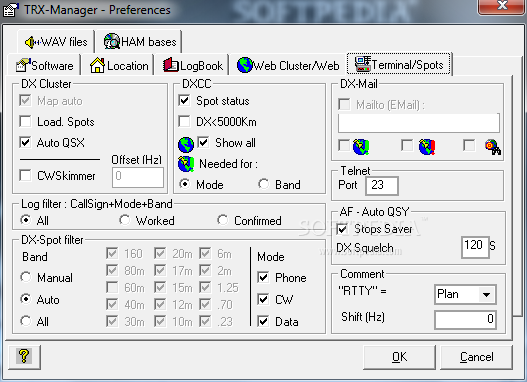527x382 pixels.
Task: Click the yellow question mark help icon
Action: click(24, 356)
